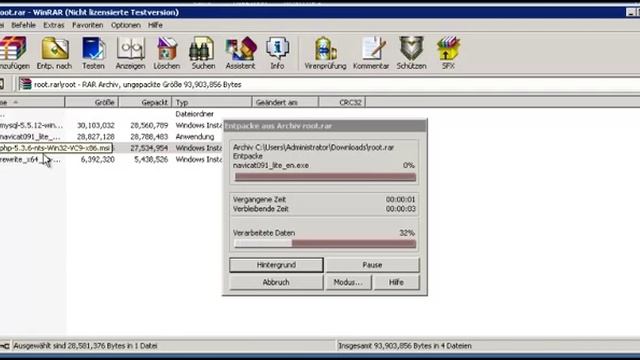
Task: Open the Favoriten menu
Action: click(x=87, y=25)
